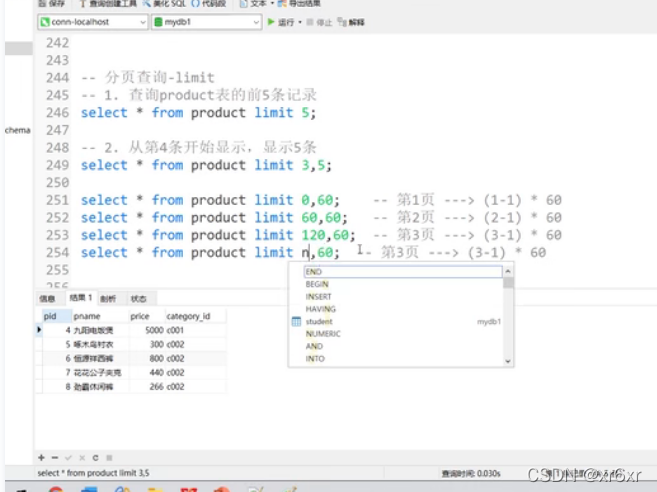Open the mydb1 database dropdown

207,22
